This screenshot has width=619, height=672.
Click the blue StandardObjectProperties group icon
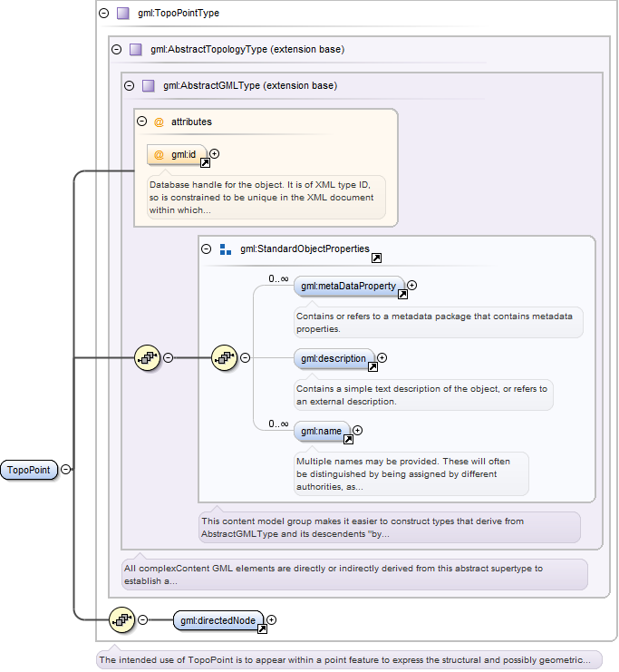pyautogui.click(x=226, y=249)
